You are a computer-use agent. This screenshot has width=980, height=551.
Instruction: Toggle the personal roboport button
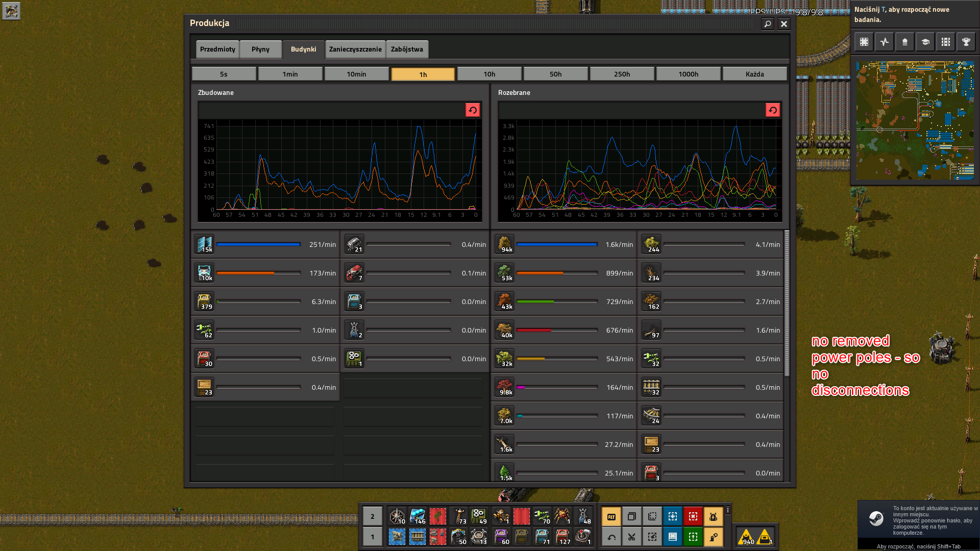click(713, 516)
